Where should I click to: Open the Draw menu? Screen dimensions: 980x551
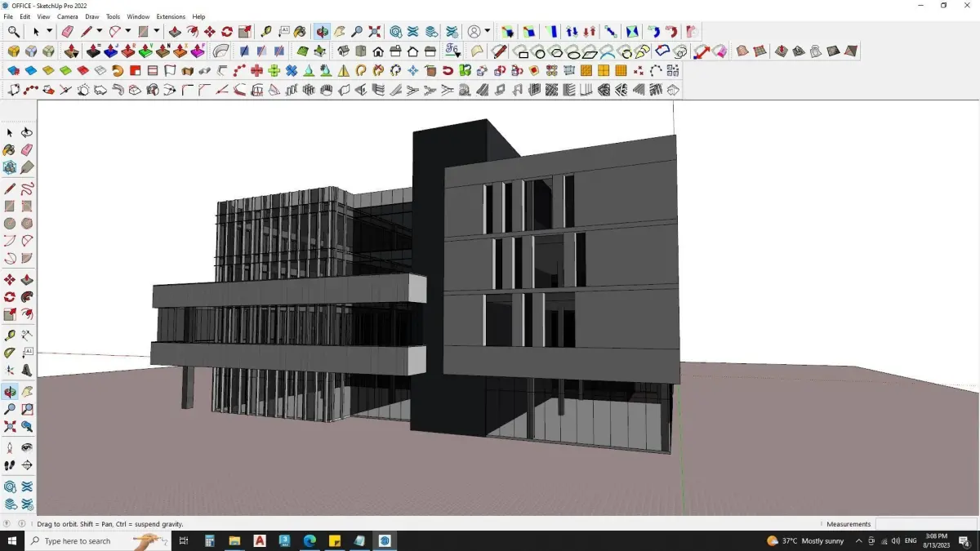click(92, 16)
